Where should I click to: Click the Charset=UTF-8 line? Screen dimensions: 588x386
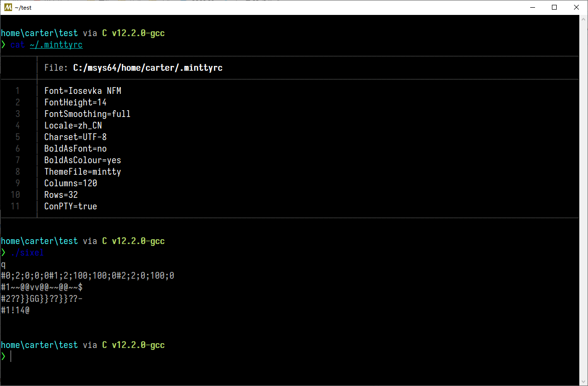click(75, 137)
